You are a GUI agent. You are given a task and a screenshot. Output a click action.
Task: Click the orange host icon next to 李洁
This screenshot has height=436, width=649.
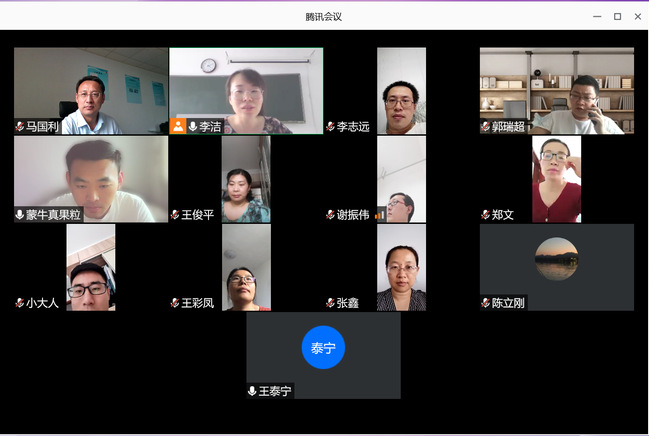(x=178, y=126)
